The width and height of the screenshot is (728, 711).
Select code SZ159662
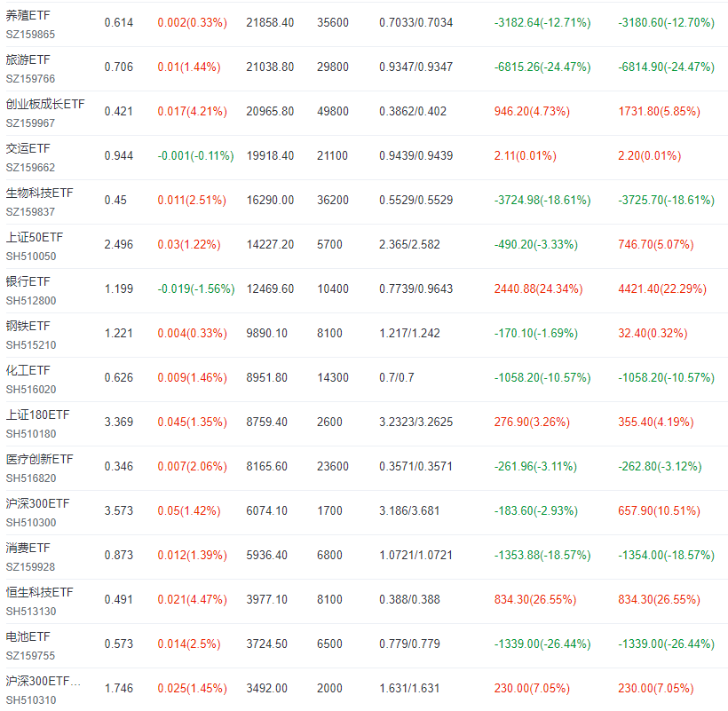[x=30, y=168]
